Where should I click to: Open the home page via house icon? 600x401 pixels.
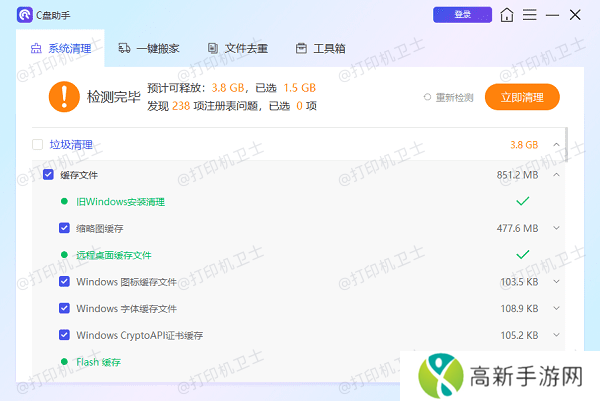[x=507, y=15]
